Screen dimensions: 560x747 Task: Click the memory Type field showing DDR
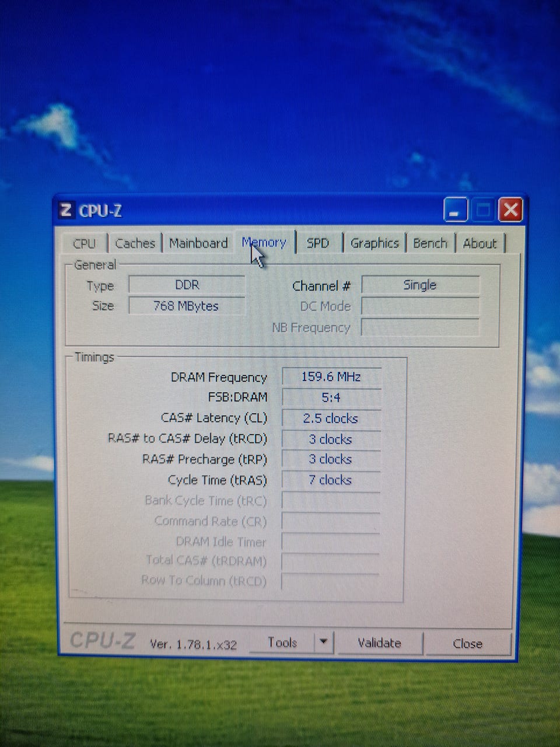(187, 285)
